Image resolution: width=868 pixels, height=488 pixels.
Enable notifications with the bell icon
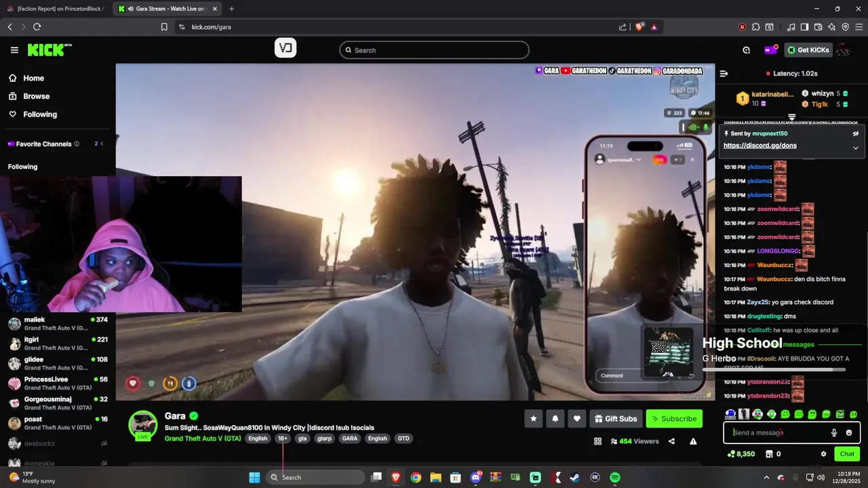point(555,419)
